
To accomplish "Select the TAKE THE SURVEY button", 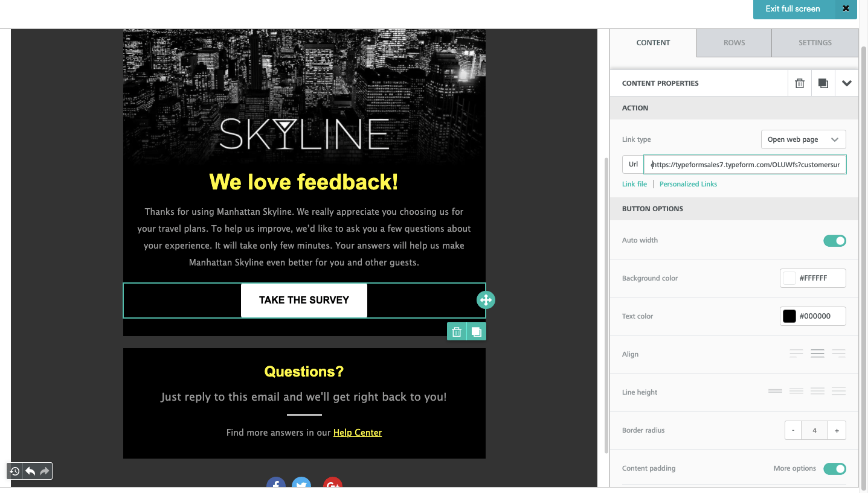I will [x=304, y=300].
